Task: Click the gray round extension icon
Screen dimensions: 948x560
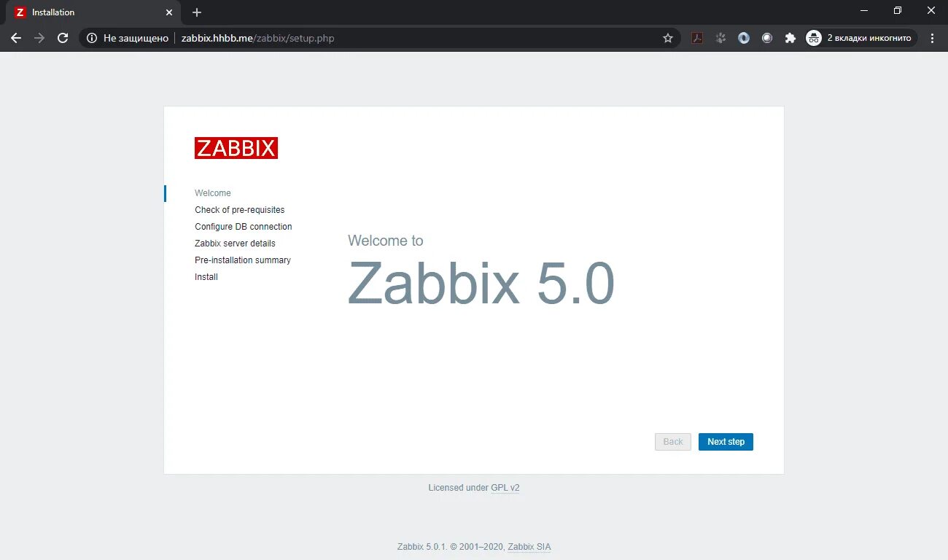Action: tap(767, 38)
